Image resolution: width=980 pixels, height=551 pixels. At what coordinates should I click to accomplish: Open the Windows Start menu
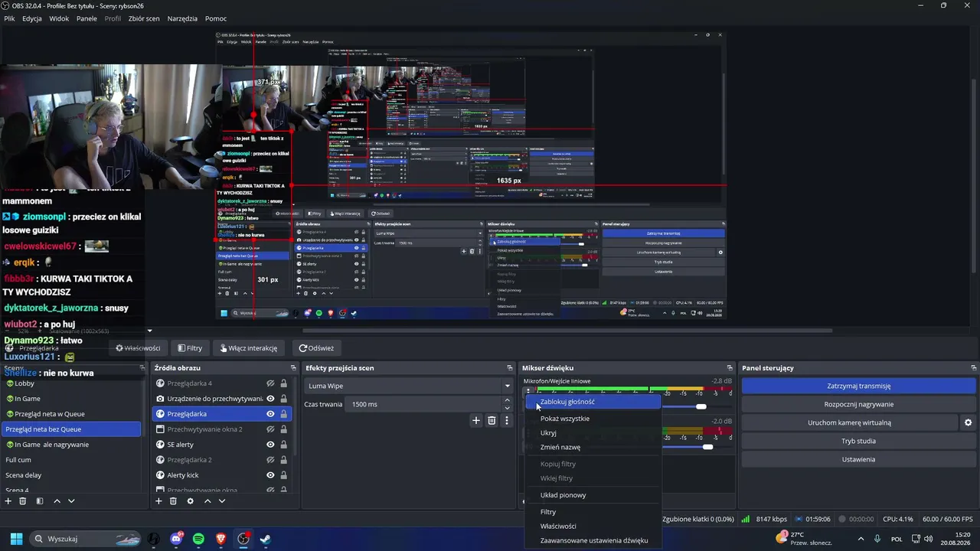[x=16, y=539]
